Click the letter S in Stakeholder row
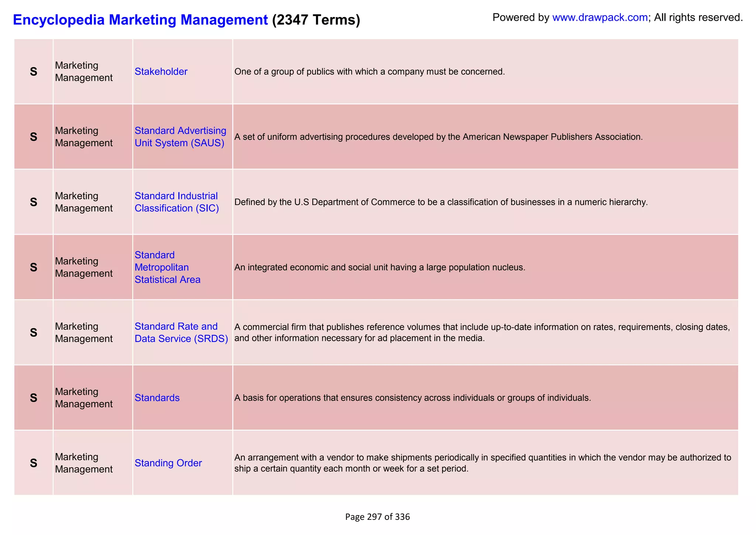The width and height of the screenshot is (756, 535). [34, 72]
